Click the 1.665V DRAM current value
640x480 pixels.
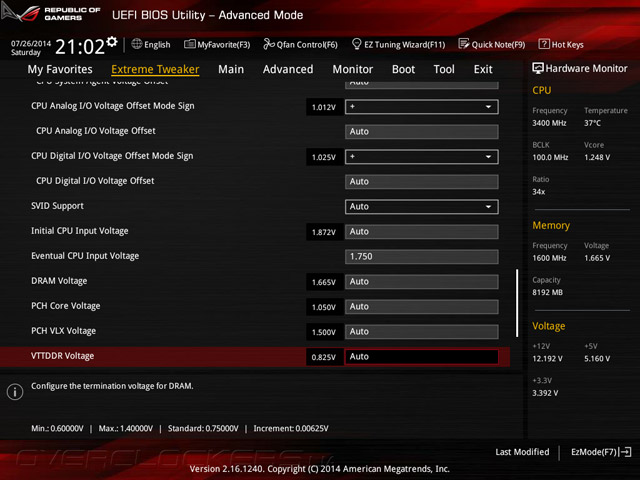324,282
